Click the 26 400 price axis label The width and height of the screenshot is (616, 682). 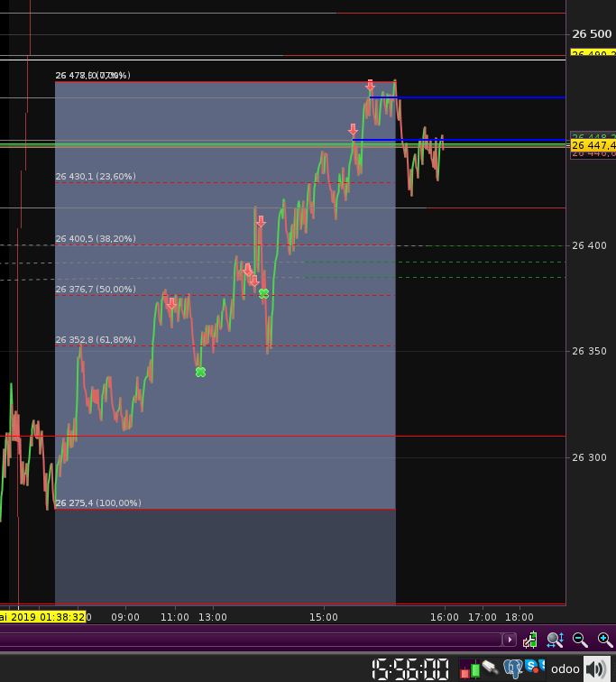[x=589, y=245]
